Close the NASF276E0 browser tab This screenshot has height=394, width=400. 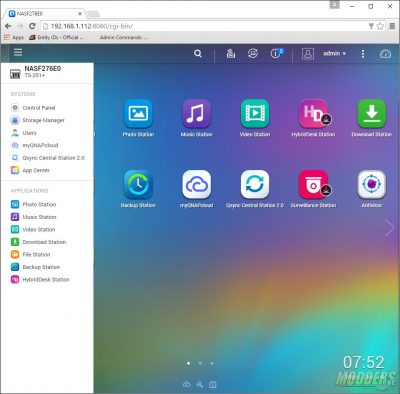[80, 14]
